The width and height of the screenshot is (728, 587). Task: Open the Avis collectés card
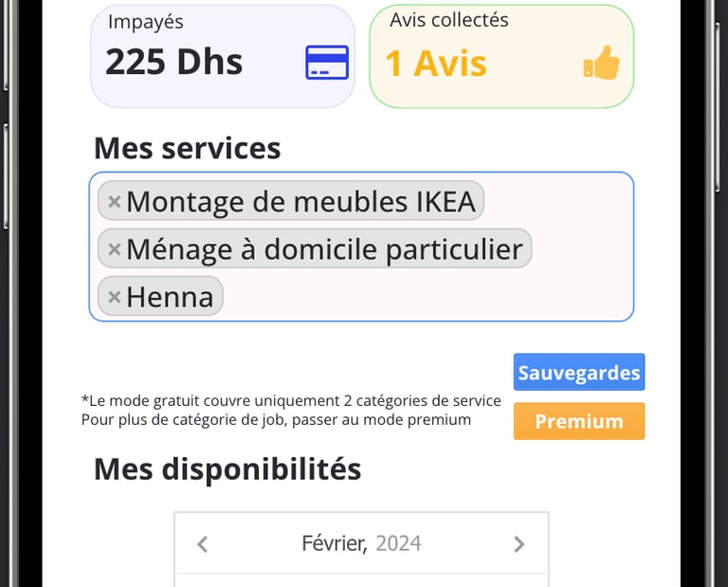[501, 56]
